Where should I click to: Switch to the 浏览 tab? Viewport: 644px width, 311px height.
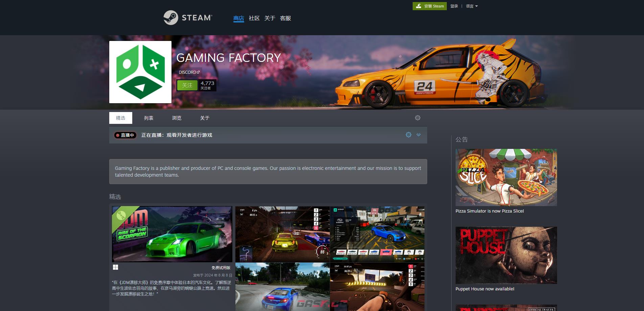(x=177, y=118)
